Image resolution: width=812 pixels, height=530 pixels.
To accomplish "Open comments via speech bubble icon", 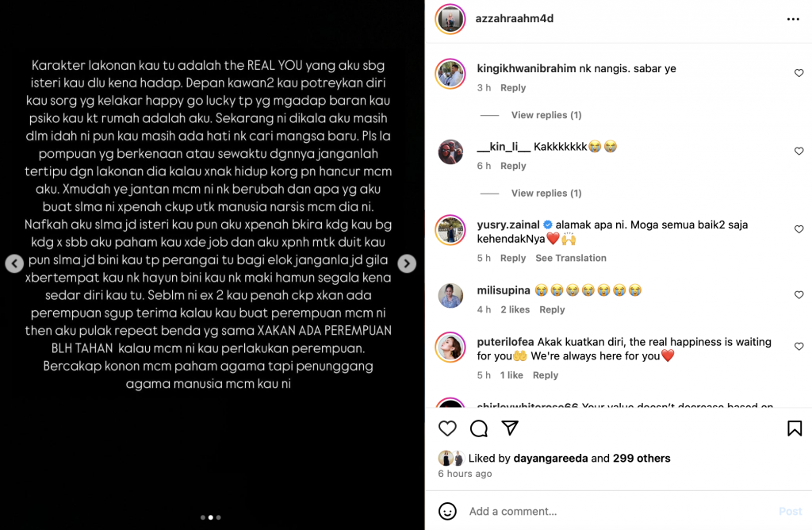I will click(478, 428).
